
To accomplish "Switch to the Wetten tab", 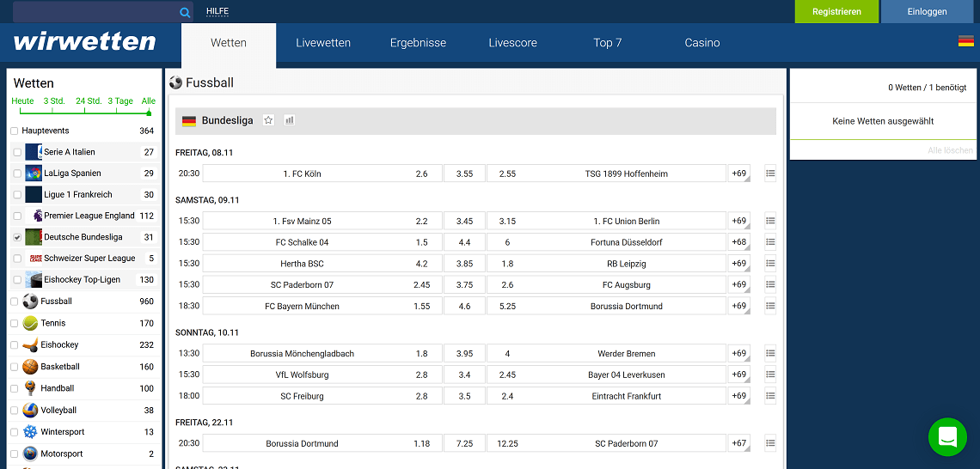I will click(229, 43).
